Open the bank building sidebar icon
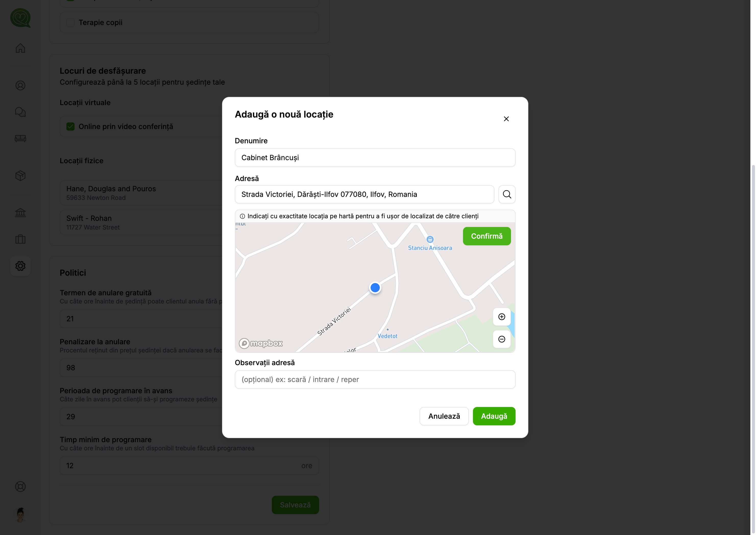Image resolution: width=756 pixels, height=535 pixels. tap(20, 212)
